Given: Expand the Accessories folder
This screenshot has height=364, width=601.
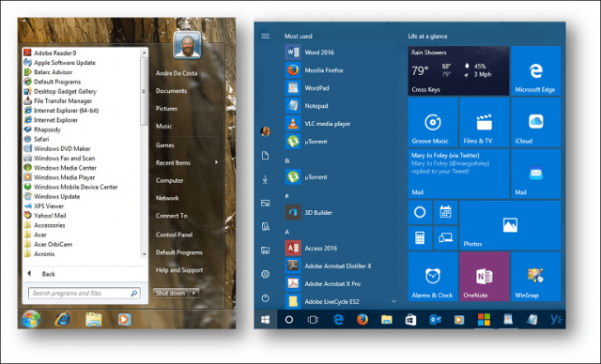Looking at the screenshot, I should pos(44,225).
